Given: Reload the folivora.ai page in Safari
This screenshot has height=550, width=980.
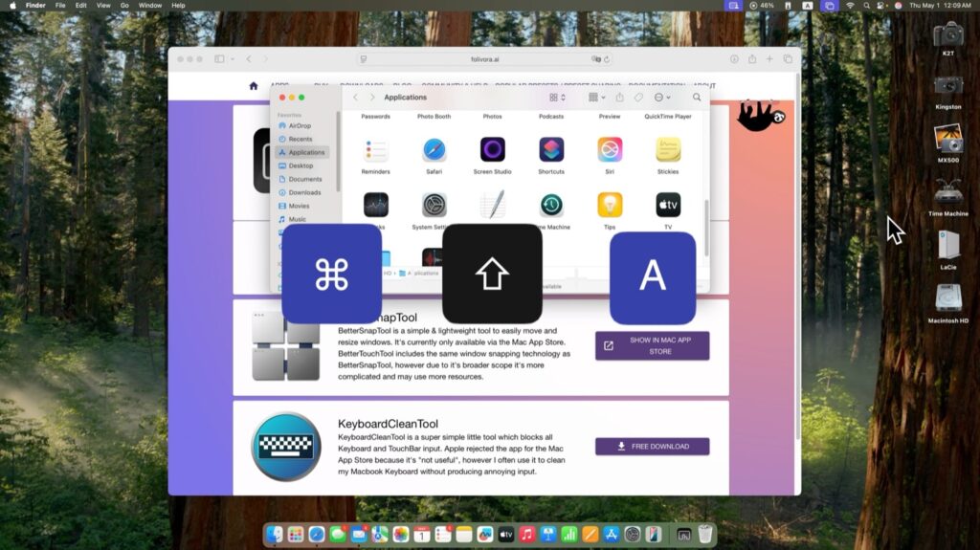Looking at the screenshot, I should [x=606, y=59].
